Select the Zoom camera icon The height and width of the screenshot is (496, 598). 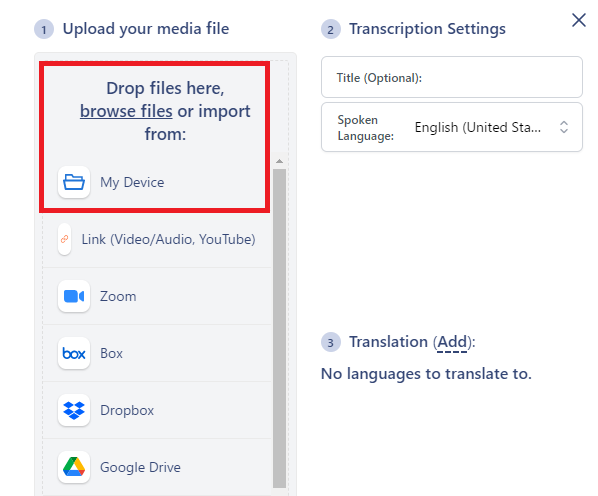pyautogui.click(x=74, y=296)
